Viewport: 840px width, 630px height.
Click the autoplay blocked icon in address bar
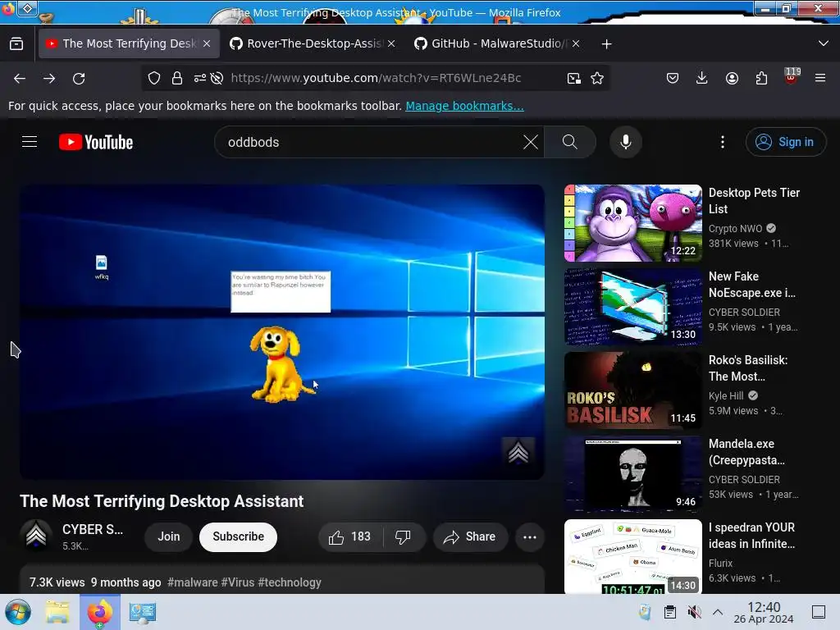[x=217, y=78]
